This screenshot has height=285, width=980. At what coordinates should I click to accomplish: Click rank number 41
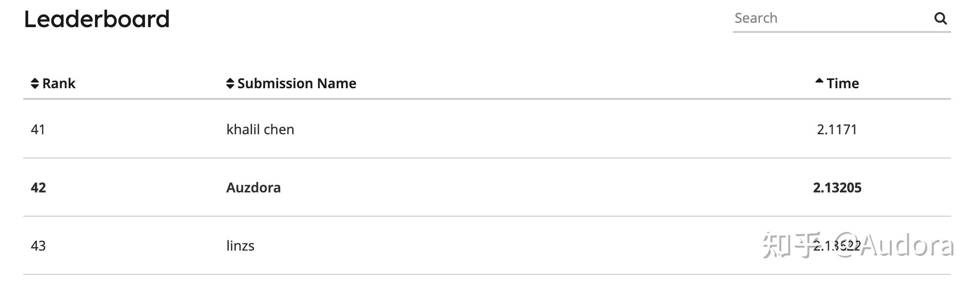(x=38, y=129)
